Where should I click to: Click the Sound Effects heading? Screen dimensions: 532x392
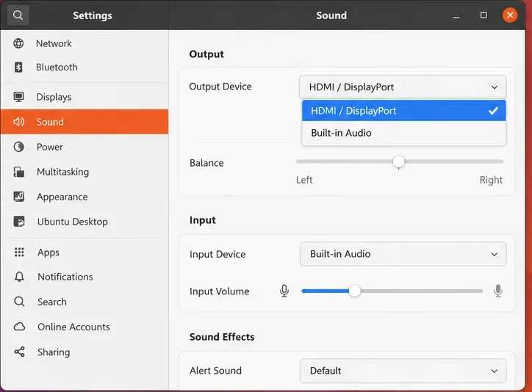tap(222, 337)
